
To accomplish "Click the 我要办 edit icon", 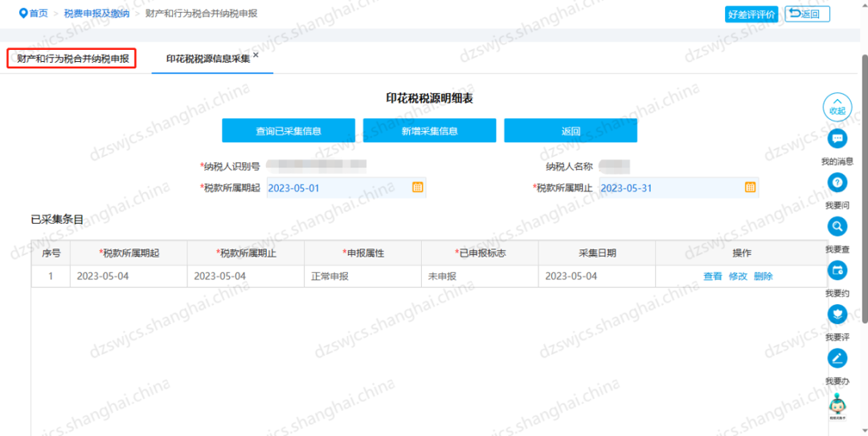I will click(837, 358).
